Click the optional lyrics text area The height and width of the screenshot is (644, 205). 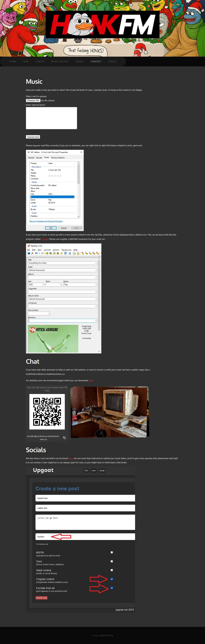pos(51,118)
